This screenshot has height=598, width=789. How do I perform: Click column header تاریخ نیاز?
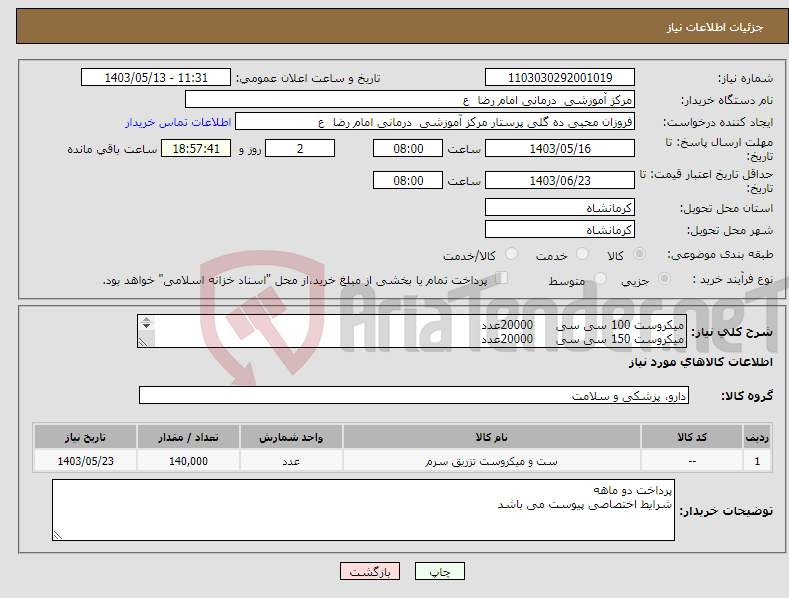pos(86,437)
